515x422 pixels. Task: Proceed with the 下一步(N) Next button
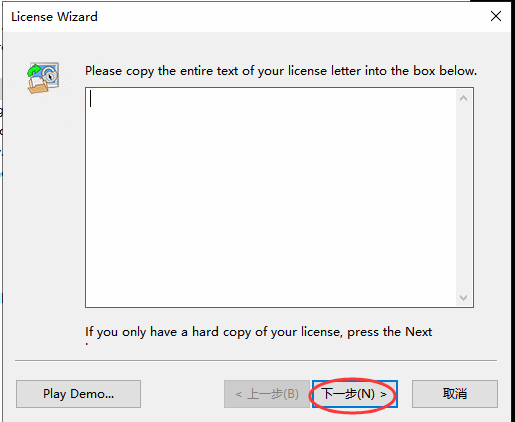pos(355,394)
